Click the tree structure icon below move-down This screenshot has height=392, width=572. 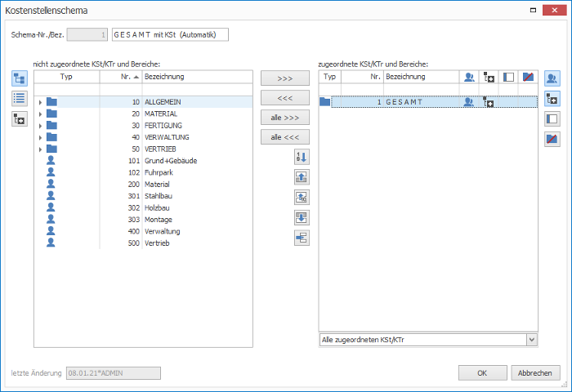(x=302, y=238)
